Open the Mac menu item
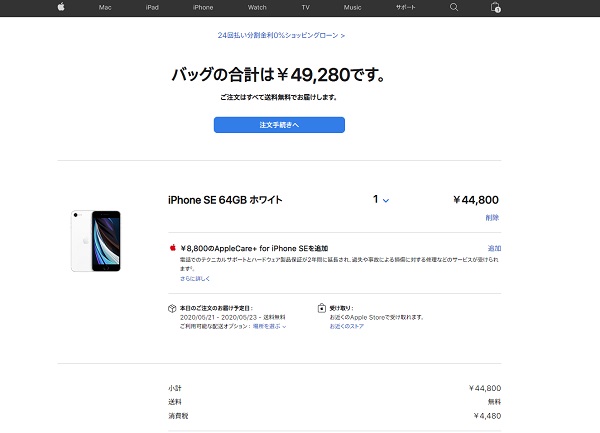600x433 pixels. click(105, 7)
